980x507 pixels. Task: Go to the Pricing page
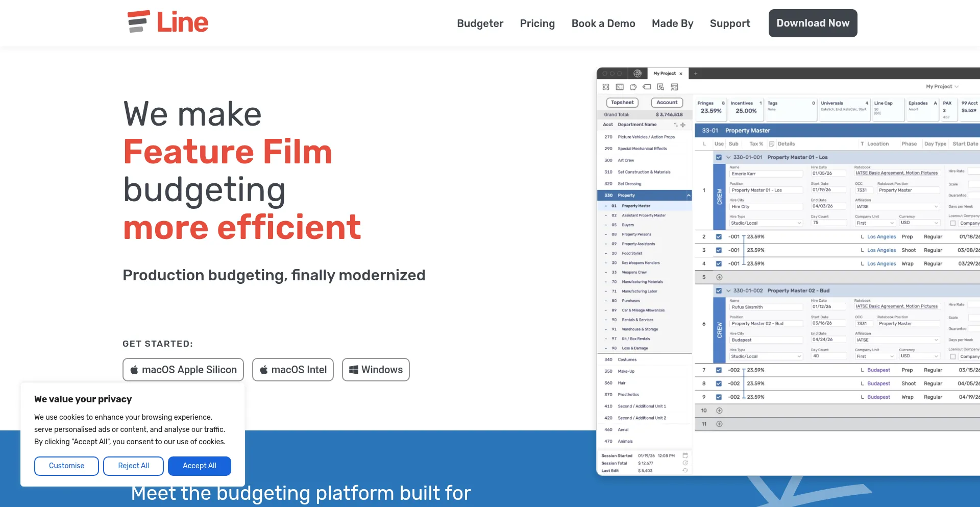pos(537,23)
